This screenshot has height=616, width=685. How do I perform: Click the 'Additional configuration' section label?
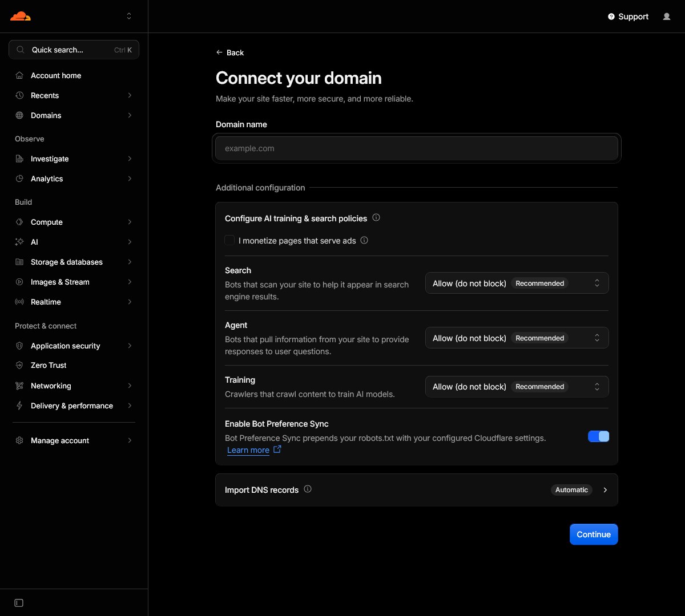pos(260,188)
